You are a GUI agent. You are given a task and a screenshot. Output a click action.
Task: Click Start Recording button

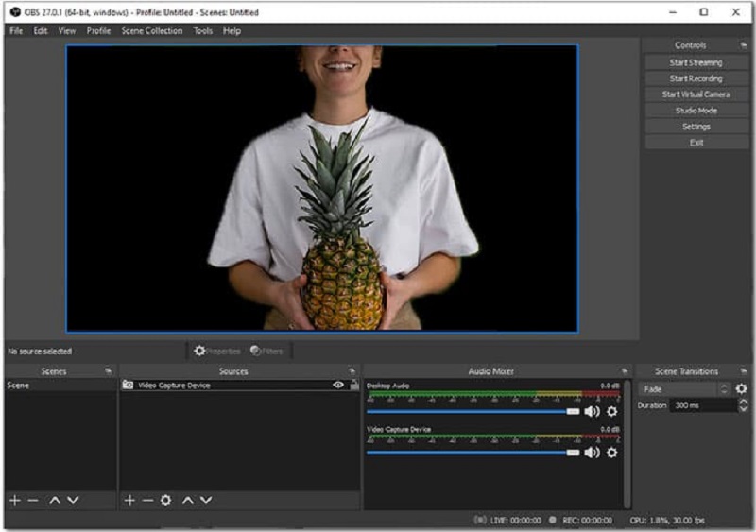click(696, 78)
